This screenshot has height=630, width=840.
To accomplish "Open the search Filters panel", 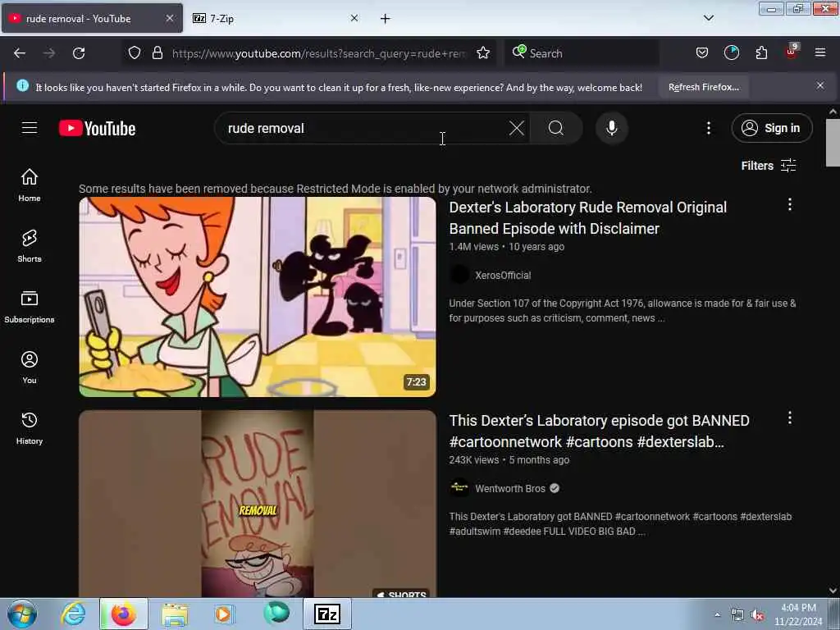I will 768,166.
